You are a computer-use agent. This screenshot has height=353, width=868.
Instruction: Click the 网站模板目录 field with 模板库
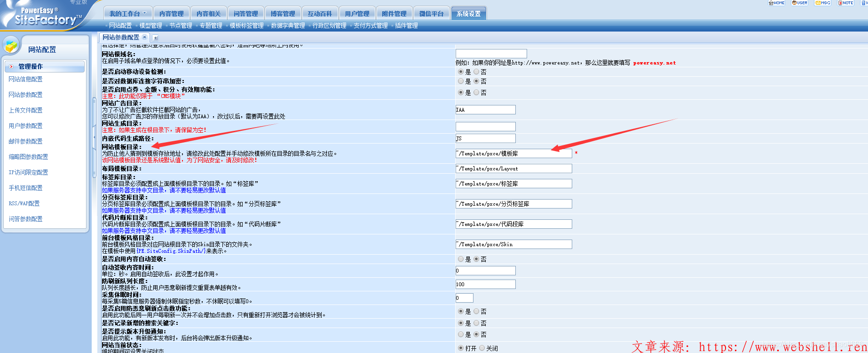pyautogui.click(x=514, y=153)
